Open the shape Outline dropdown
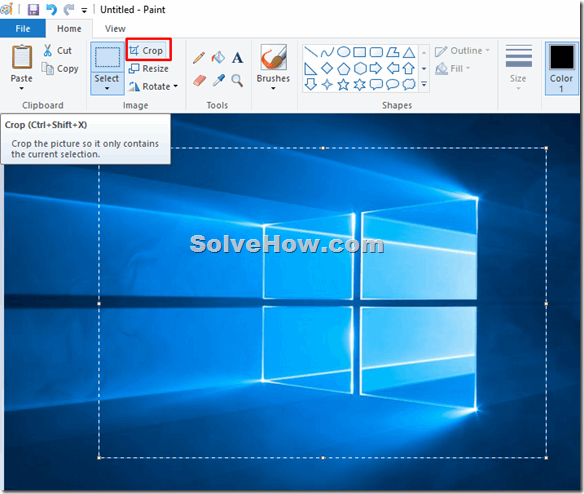Image resolution: width=584 pixels, height=494 pixels. pyautogui.click(x=462, y=51)
